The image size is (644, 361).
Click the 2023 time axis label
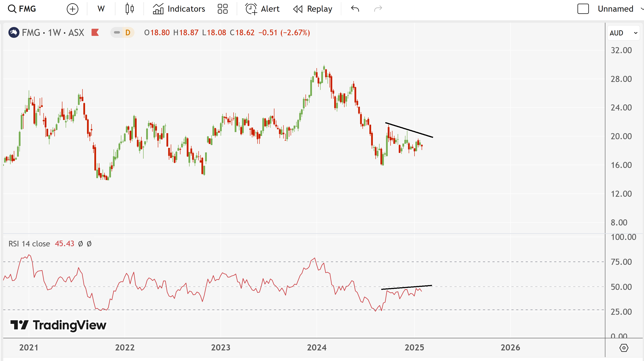(220, 347)
